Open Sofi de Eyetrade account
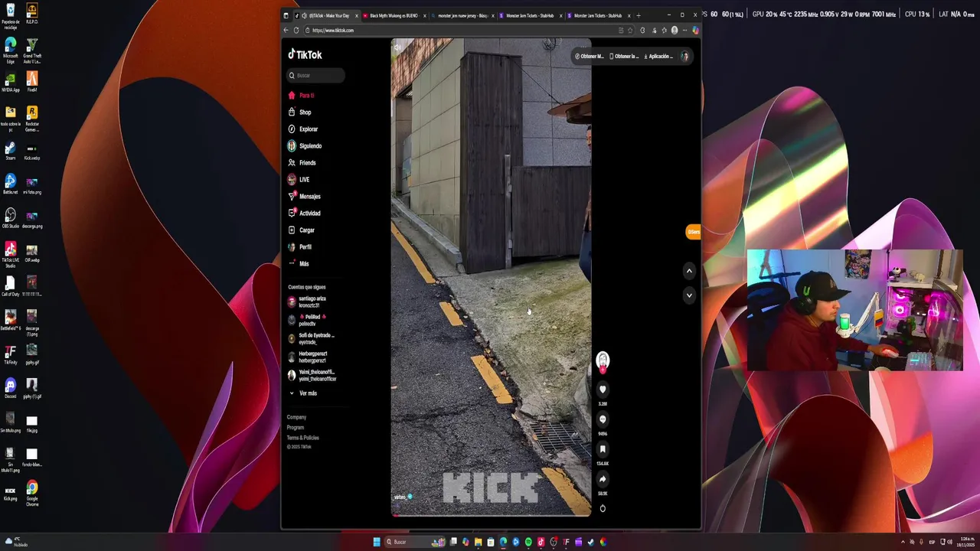Image resolution: width=980 pixels, height=551 pixels. [311, 338]
